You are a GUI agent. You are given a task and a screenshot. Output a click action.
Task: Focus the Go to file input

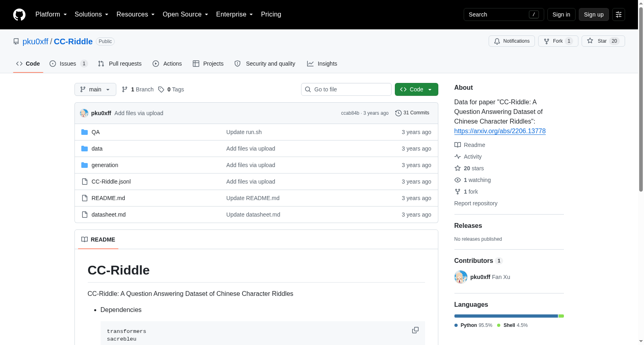coord(346,89)
